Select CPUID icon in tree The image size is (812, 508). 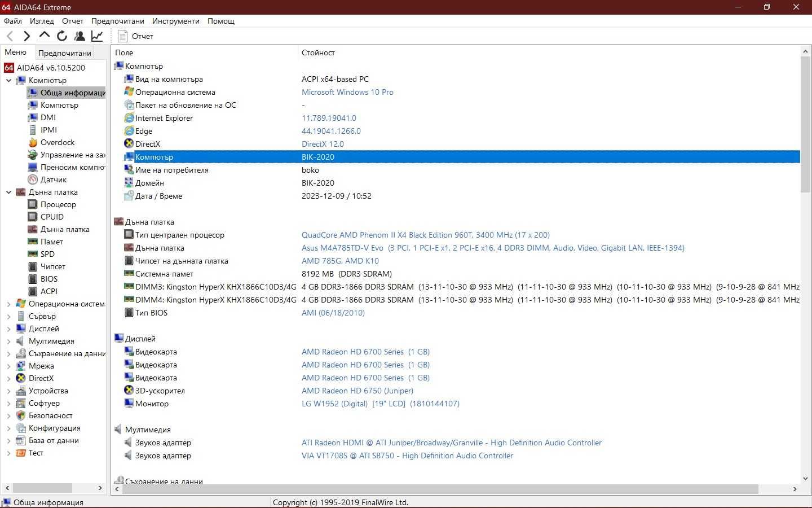[x=33, y=217]
